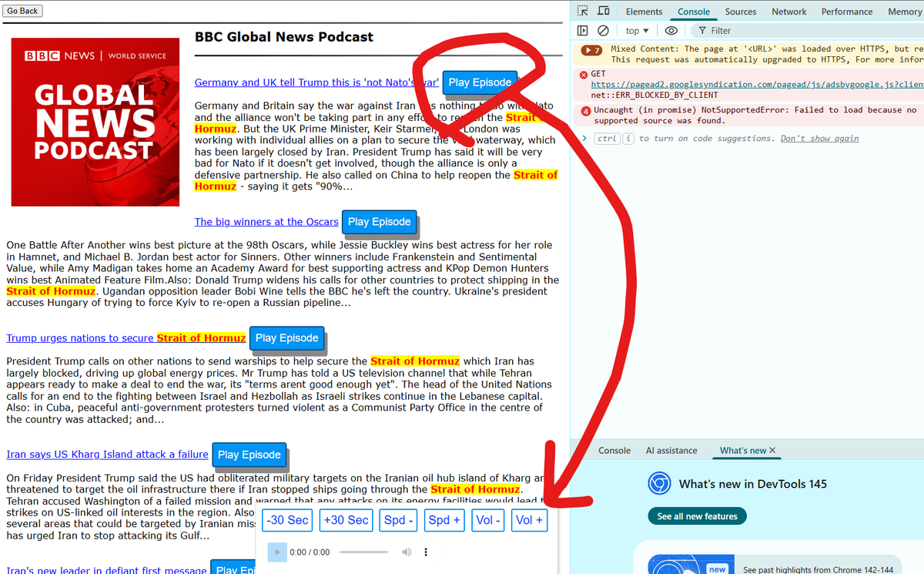
Task: Click the BBC Global News Podcast cover image
Action: coord(95,123)
